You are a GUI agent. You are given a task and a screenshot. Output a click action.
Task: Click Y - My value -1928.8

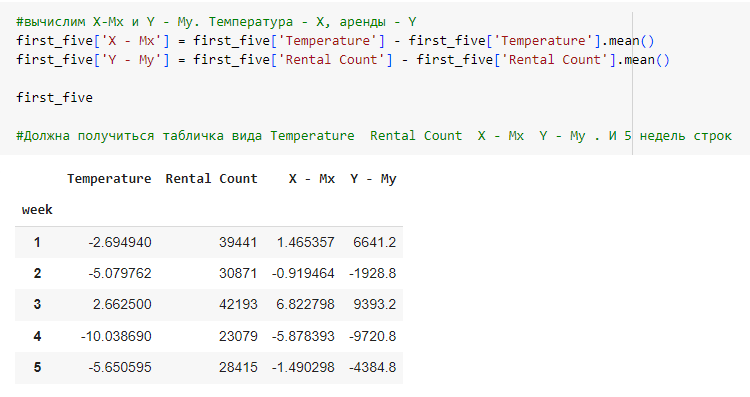point(373,273)
